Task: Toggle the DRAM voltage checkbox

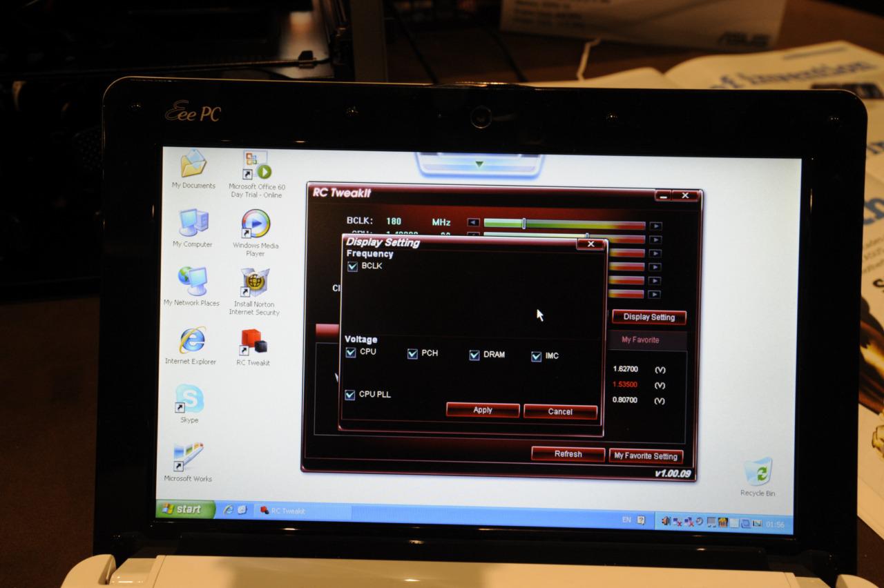Action: tap(474, 355)
